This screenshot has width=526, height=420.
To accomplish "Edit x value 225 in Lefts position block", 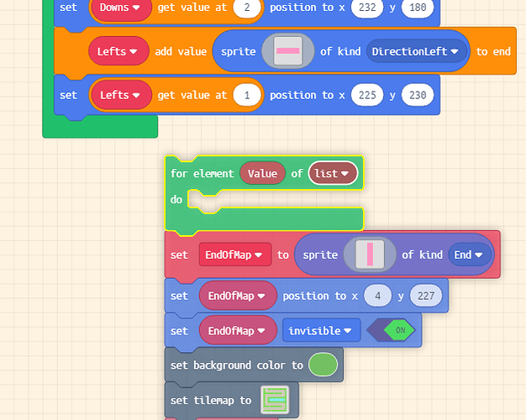I will (x=367, y=95).
